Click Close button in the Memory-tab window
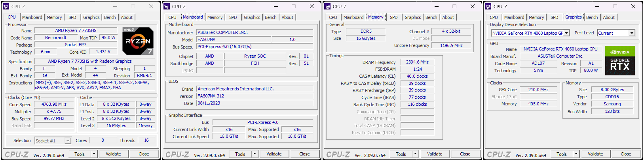 465,154
